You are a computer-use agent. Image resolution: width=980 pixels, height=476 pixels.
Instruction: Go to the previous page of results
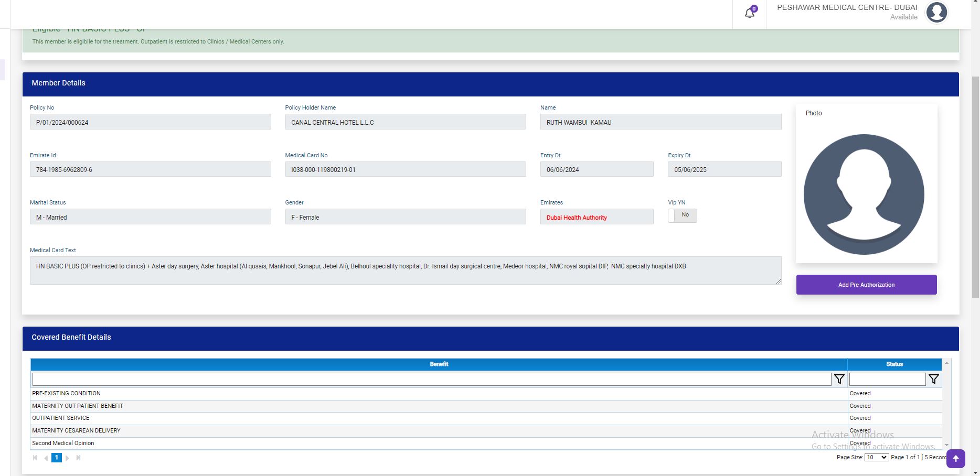[x=46, y=458]
